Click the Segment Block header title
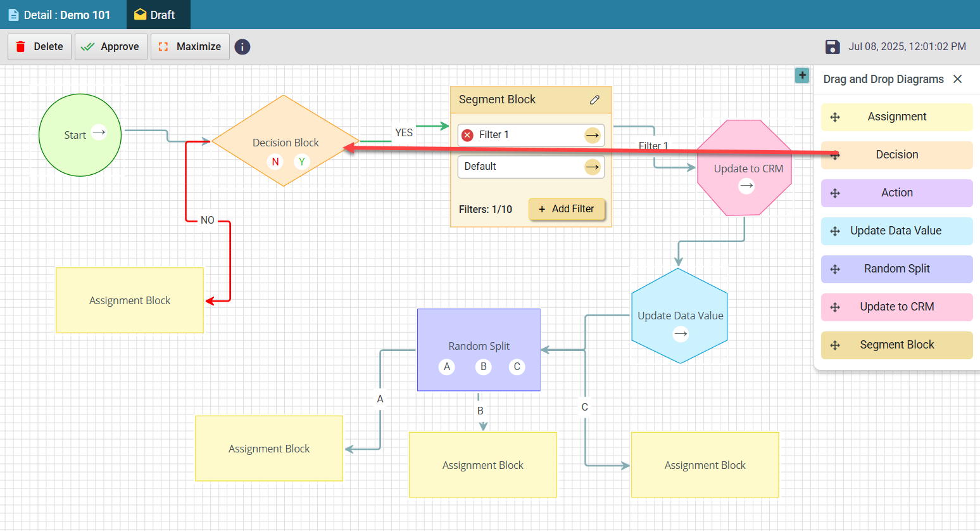Image resolution: width=980 pixels, height=531 pixels. (497, 99)
